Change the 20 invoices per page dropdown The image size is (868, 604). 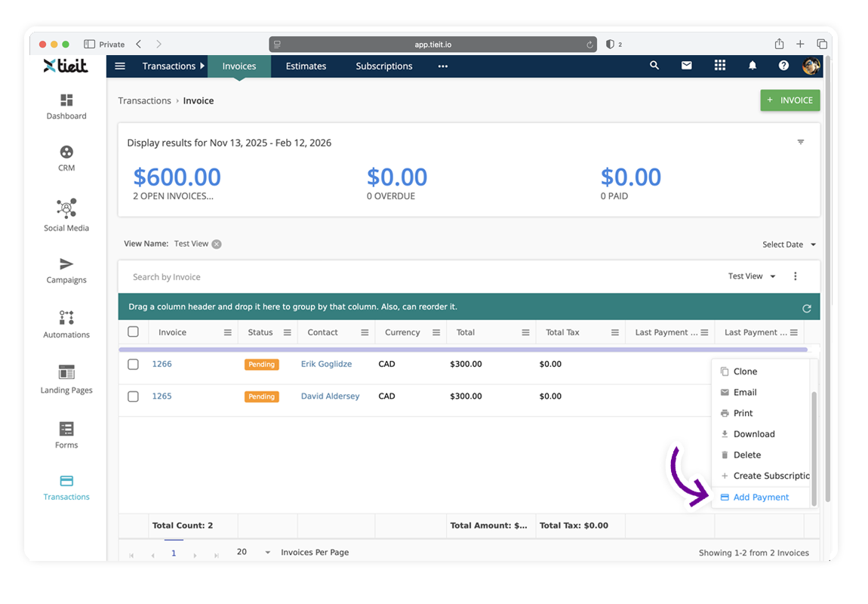(254, 552)
